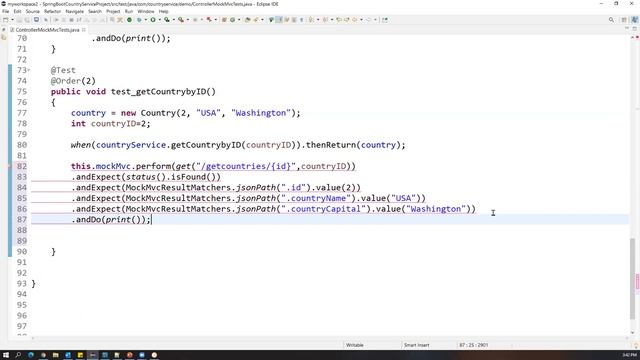Screen dimensions: 640x360
Task: Click countryService on line 80
Action: (131, 145)
